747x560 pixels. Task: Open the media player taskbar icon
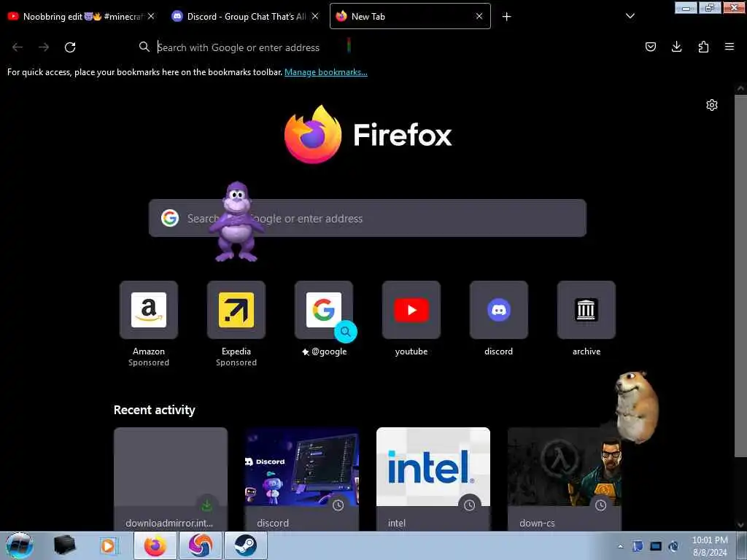click(108, 545)
